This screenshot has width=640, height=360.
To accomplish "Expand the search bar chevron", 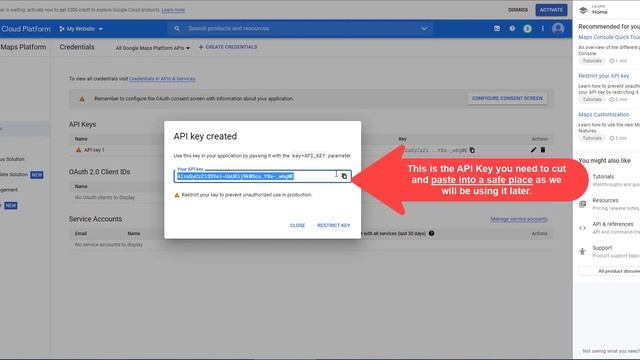I will [424, 29].
